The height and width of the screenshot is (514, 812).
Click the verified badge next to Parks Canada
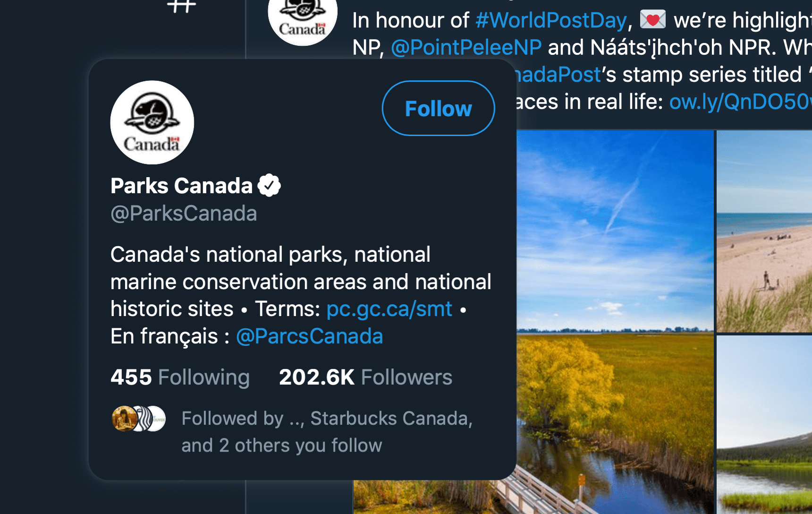[x=269, y=185]
